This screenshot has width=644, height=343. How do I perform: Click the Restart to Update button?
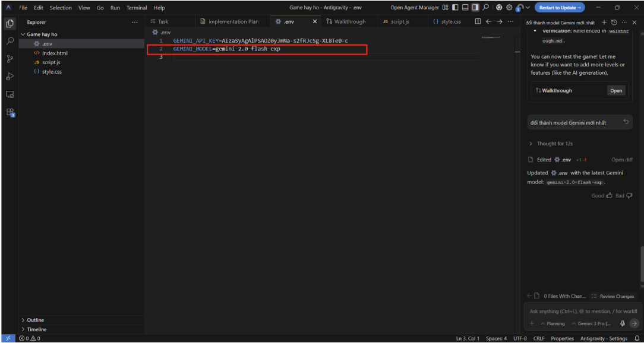[559, 8]
